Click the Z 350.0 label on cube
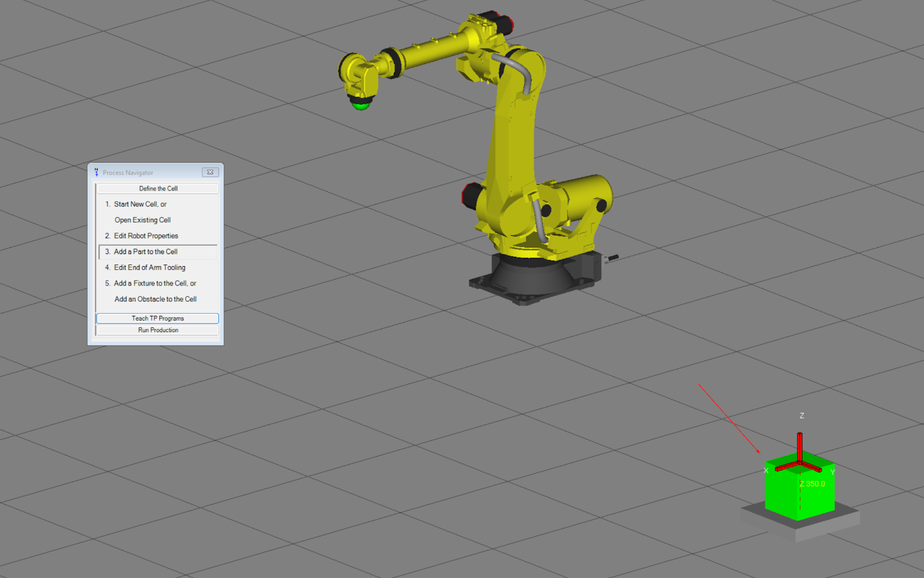The height and width of the screenshot is (578, 924). 812,484
